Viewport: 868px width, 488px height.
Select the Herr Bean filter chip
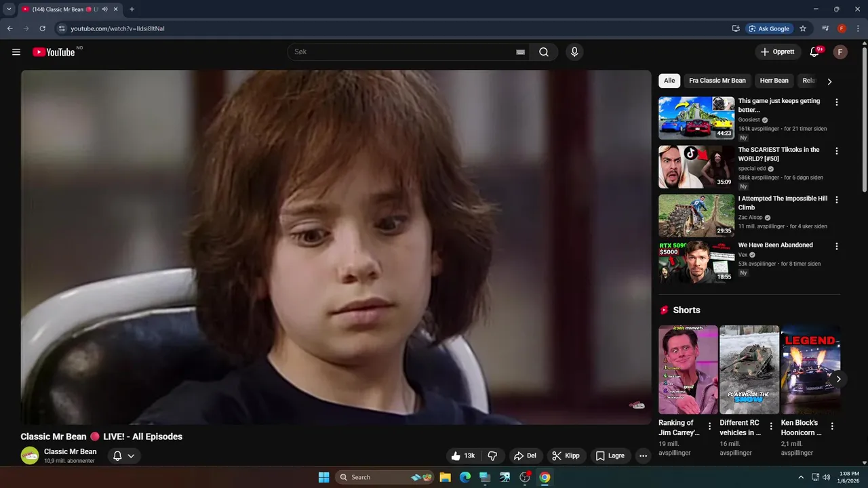click(774, 81)
